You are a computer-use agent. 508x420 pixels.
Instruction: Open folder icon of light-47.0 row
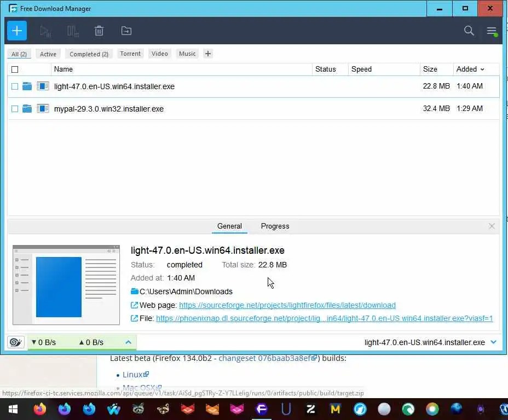tap(27, 86)
